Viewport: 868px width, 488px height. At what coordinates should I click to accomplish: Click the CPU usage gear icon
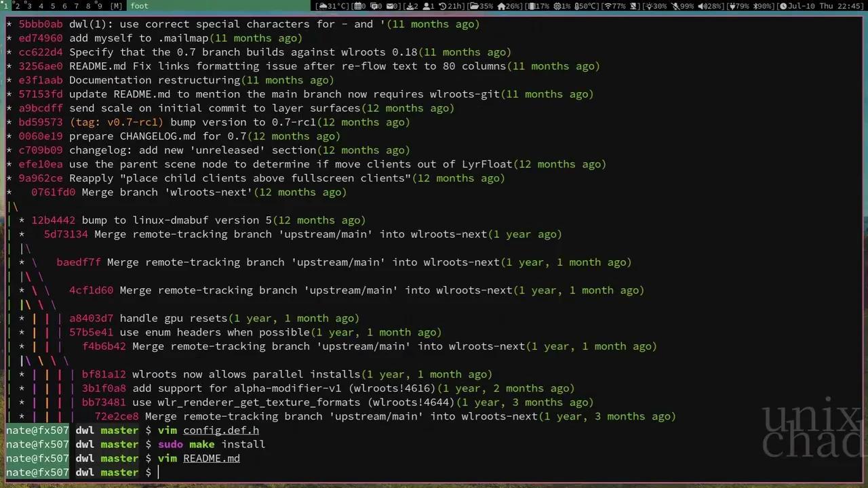click(557, 6)
